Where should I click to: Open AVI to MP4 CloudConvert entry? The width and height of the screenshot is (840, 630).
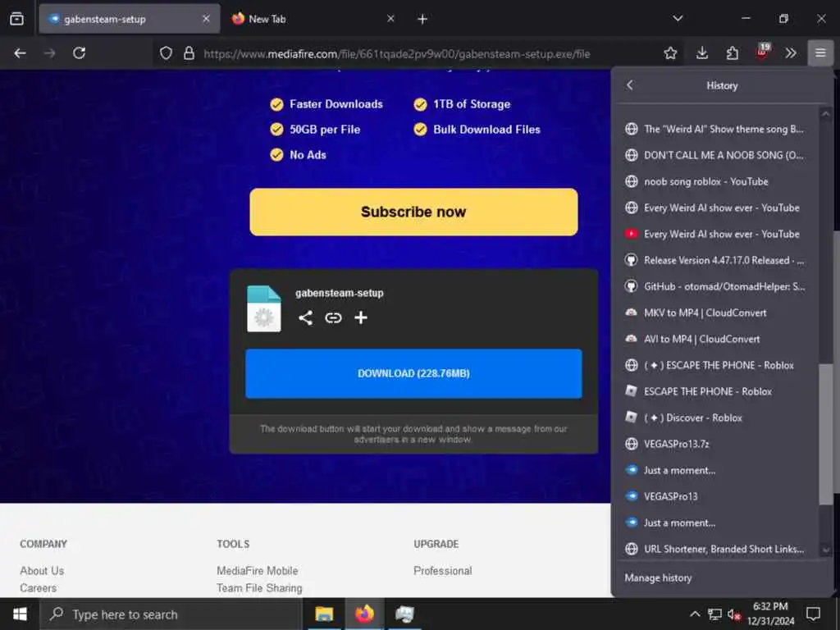tap(718, 339)
